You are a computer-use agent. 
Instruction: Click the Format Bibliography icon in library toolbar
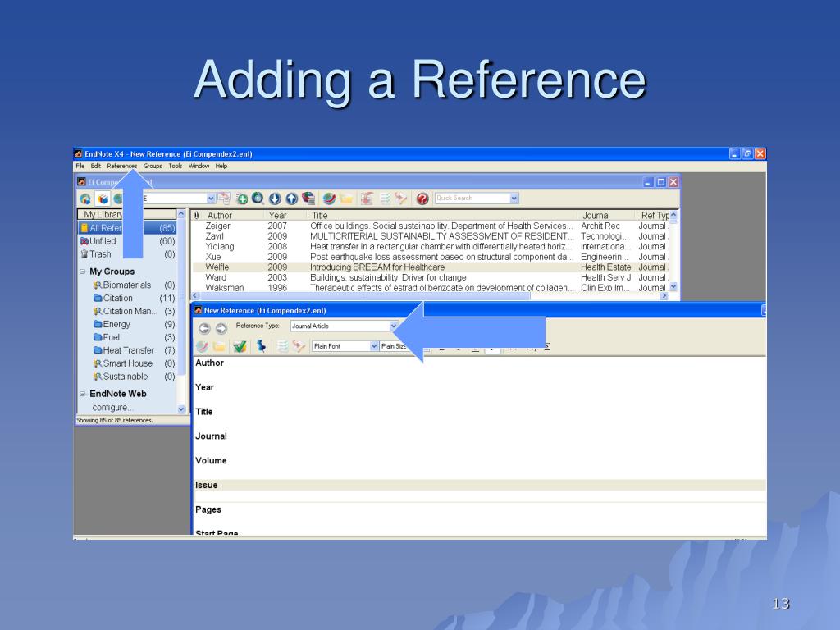pos(385,199)
